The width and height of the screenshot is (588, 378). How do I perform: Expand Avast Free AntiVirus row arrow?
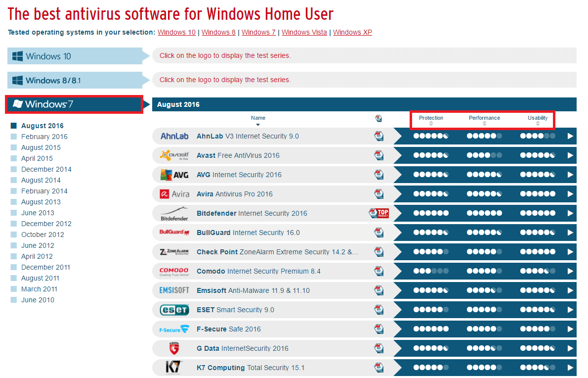point(570,155)
